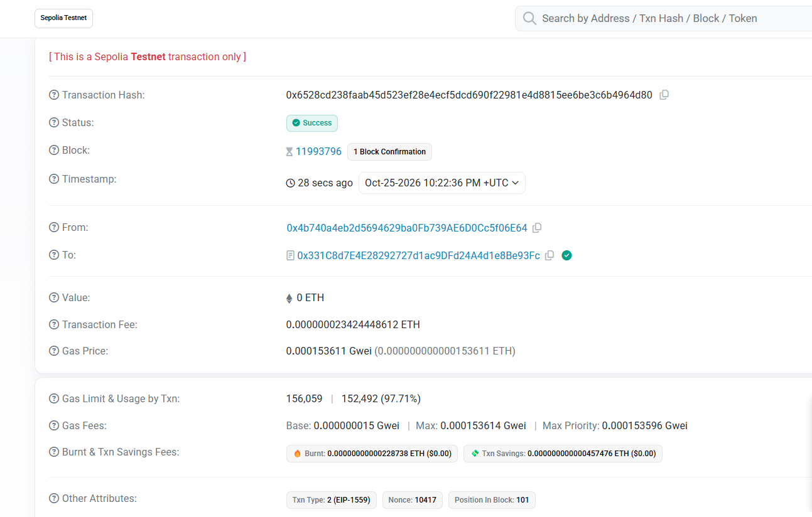Viewport: 812px width, 517px height.
Task: Click help icon next to Status
Action: click(x=54, y=123)
